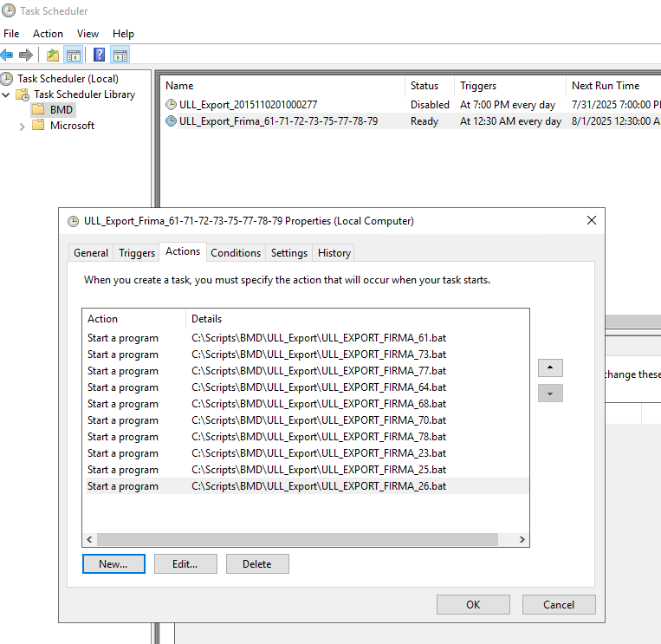Select the ULL_EXPORT_FIRMA_77.bat action row
The width and height of the screenshot is (661, 644).
click(307, 371)
